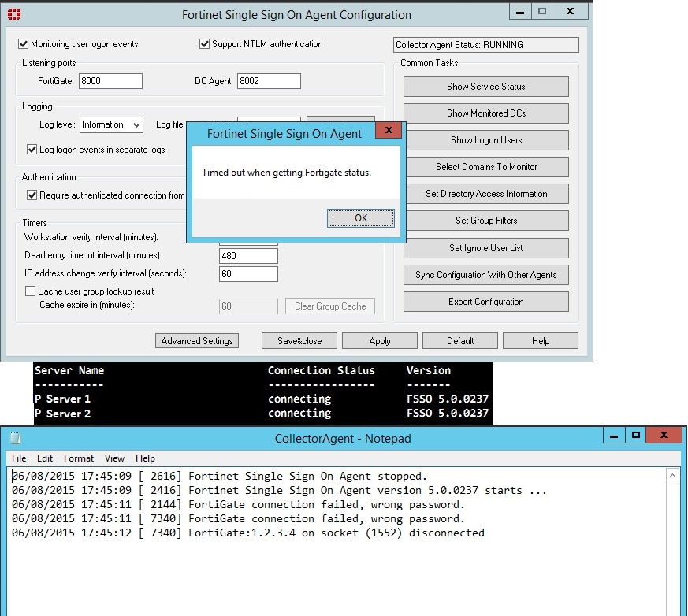Click Sync Configuration With Other Agents
Screen dimensions: 688x616
[486, 275]
